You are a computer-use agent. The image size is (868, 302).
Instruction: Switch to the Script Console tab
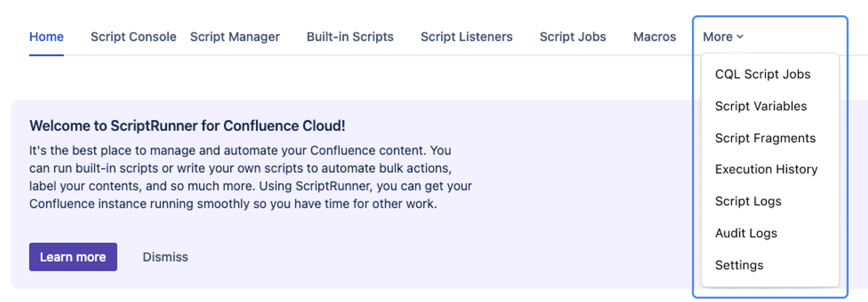click(x=133, y=37)
